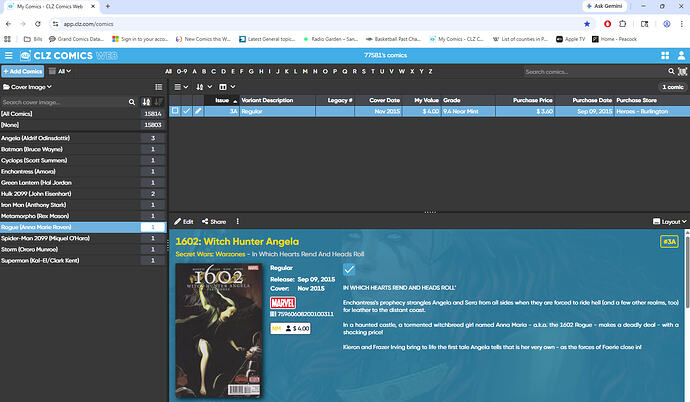Image resolution: width=690 pixels, height=402 pixels.
Task: Show All in alphabet bar
Action: pos(169,71)
